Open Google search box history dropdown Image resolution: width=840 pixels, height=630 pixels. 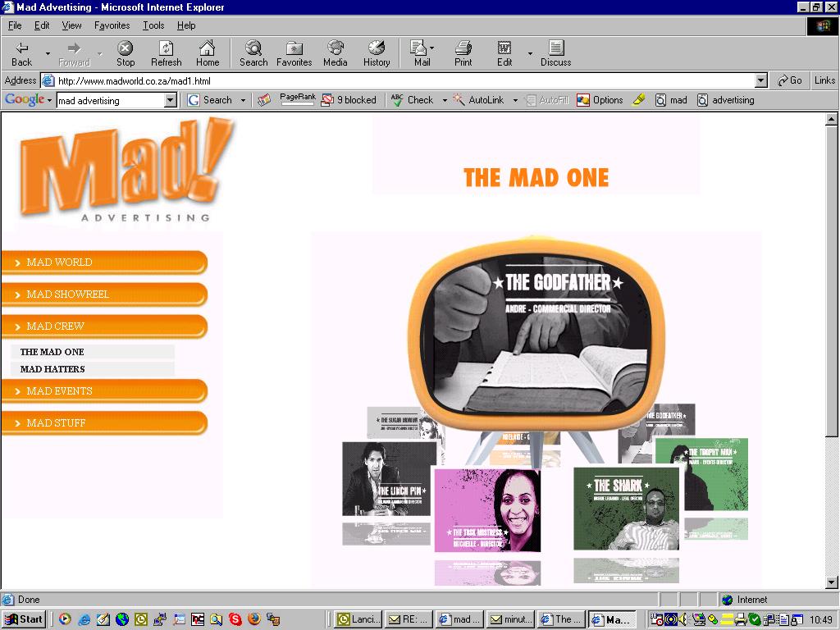(x=171, y=100)
